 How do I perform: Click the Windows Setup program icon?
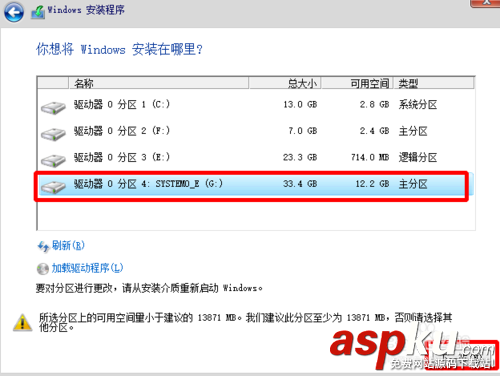point(38,12)
